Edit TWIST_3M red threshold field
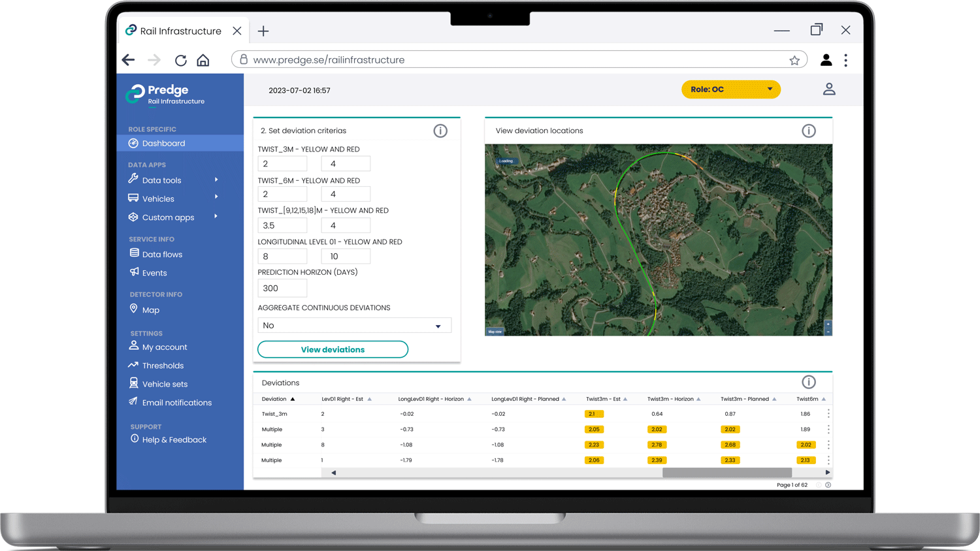The image size is (980, 551). tap(346, 164)
